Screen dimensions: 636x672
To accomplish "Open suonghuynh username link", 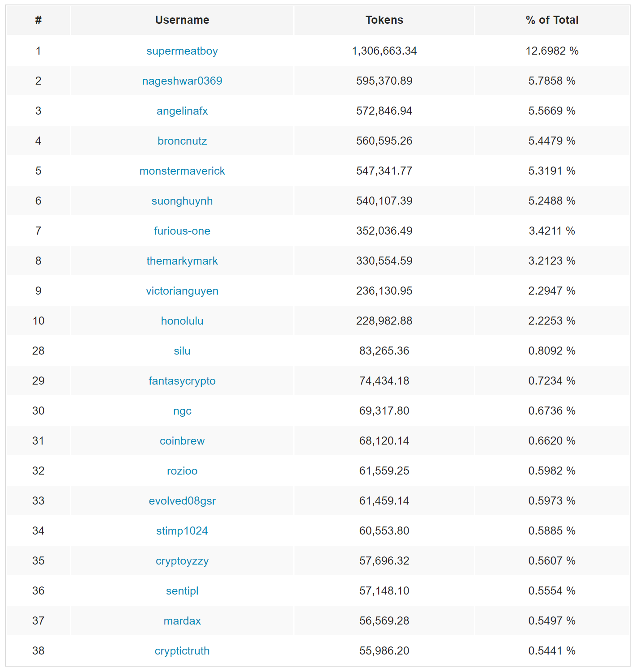I will 182,201.
